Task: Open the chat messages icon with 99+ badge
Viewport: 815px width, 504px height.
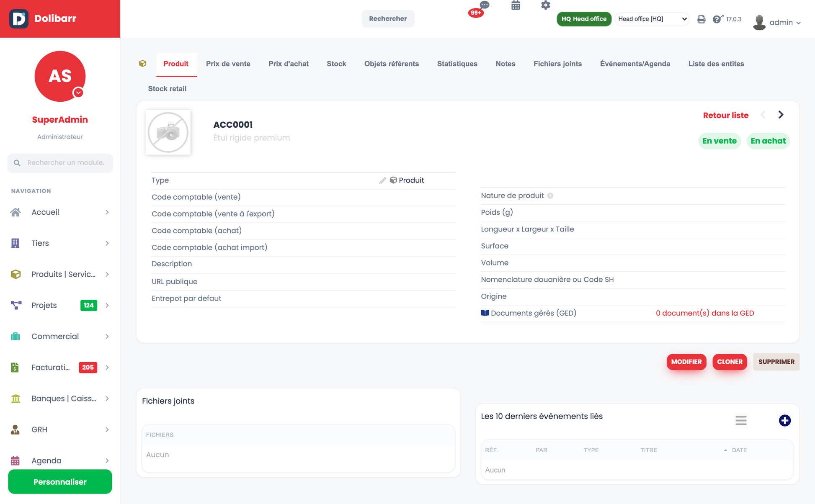Action: pyautogui.click(x=484, y=5)
